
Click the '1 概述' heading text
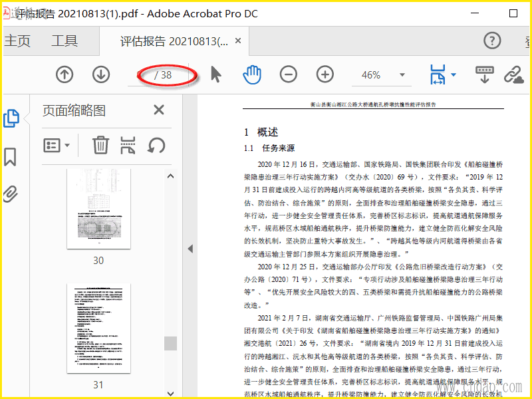[261, 132]
